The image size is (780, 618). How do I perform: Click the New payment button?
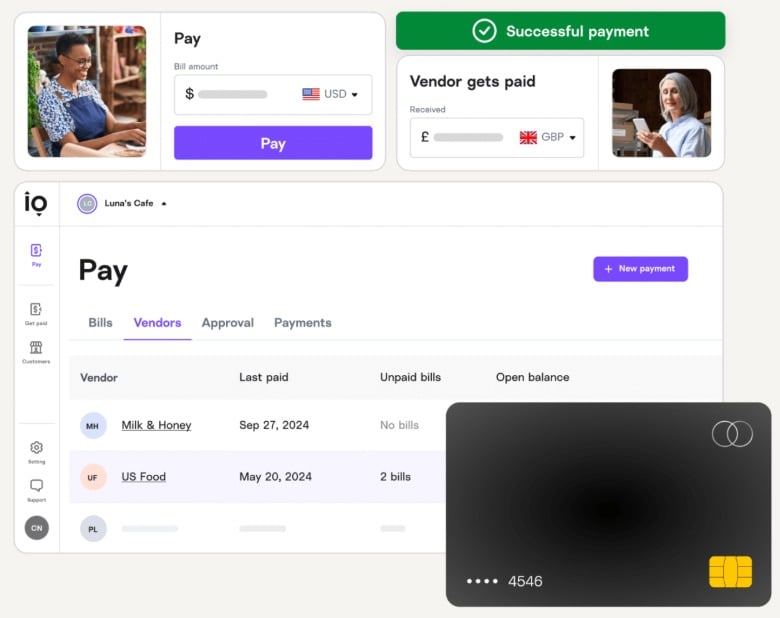click(x=641, y=269)
